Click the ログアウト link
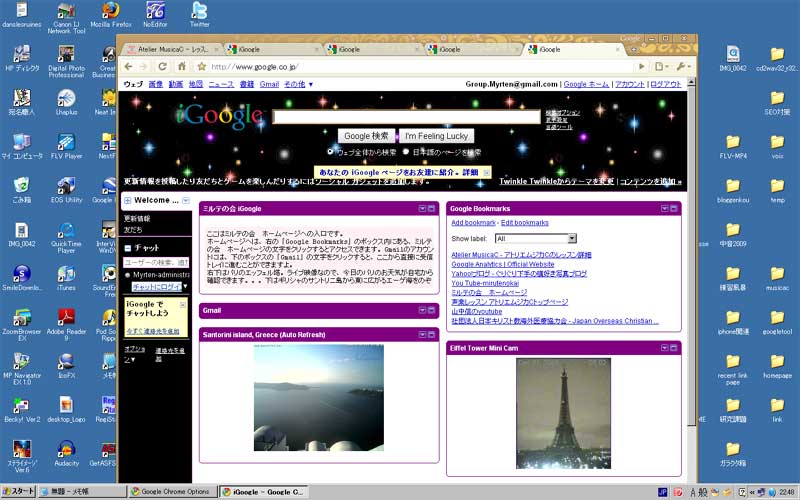This screenshot has height=500, width=800. tap(666, 84)
